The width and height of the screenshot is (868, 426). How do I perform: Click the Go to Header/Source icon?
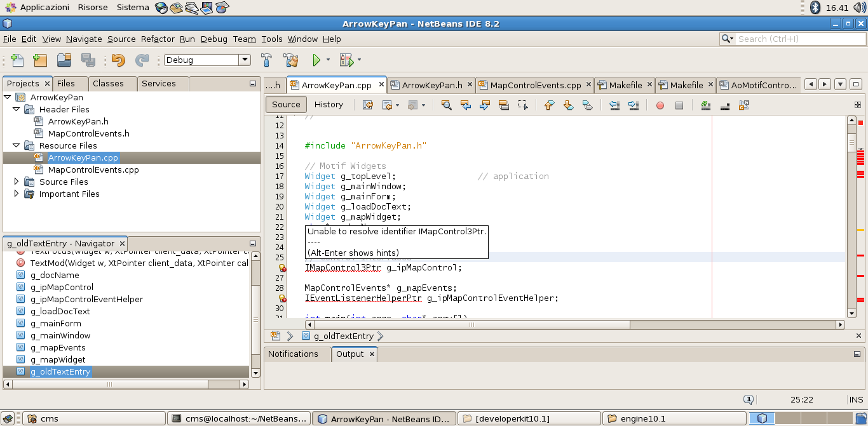pos(744,105)
